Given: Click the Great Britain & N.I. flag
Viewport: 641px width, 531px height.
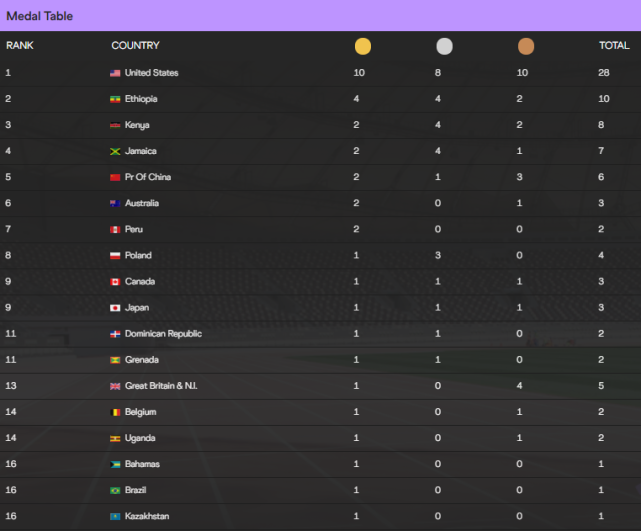Looking at the screenshot, I should (115, 386).
